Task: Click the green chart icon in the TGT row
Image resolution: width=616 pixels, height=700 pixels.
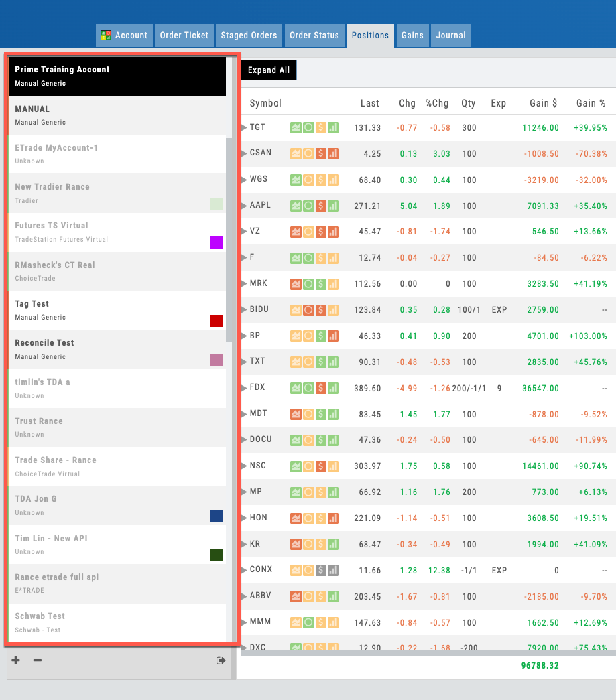Action: click(x=296, y=127)
